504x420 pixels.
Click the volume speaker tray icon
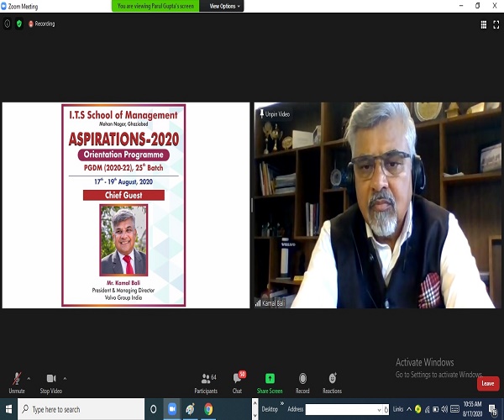[444, 409]
